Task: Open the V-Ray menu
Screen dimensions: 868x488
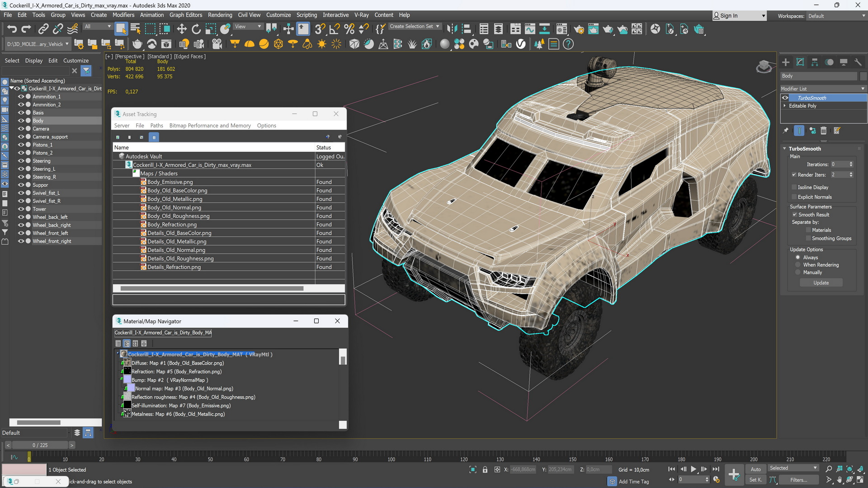Action: pyautogui.click(x=361, y=15)
